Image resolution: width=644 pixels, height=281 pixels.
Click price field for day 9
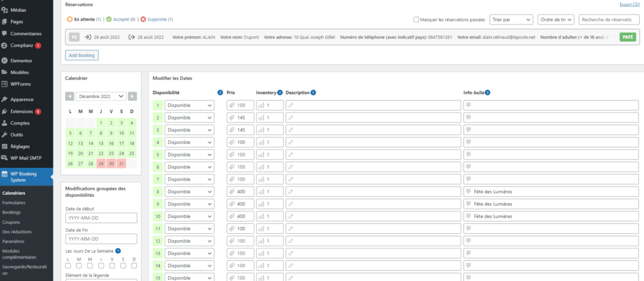[x=241, y=204]
